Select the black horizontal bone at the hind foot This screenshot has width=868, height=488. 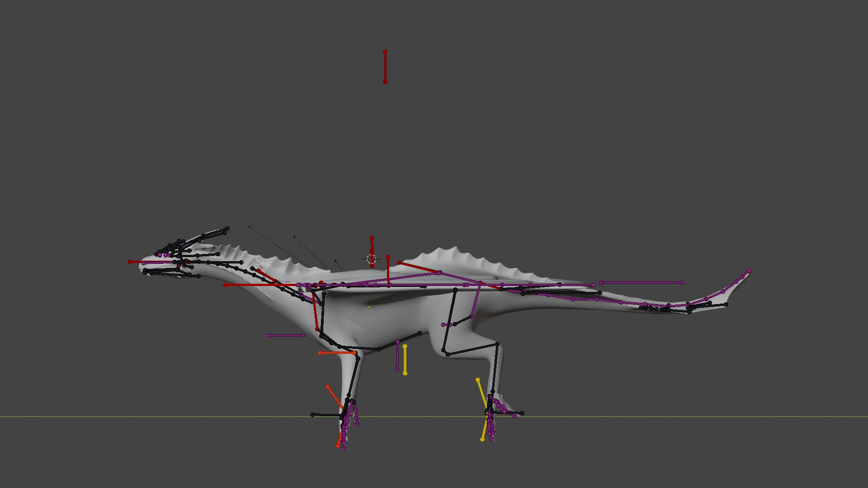click(505, 413)
